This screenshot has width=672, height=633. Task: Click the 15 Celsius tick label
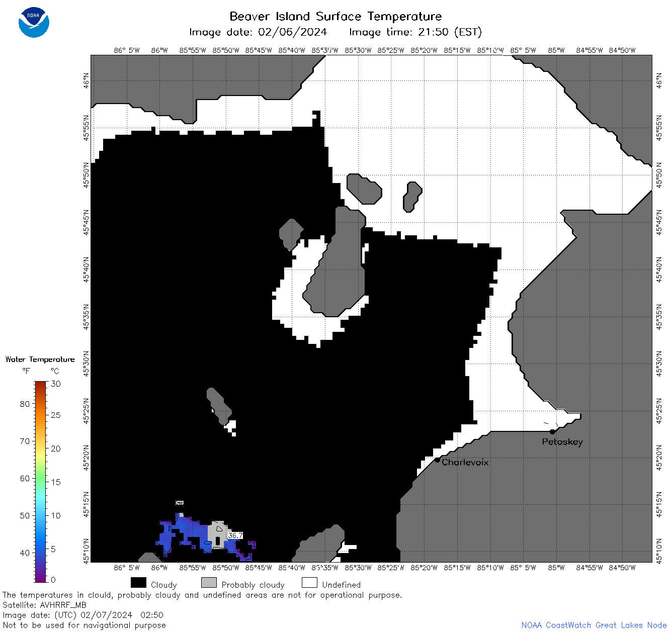[56, 482]
